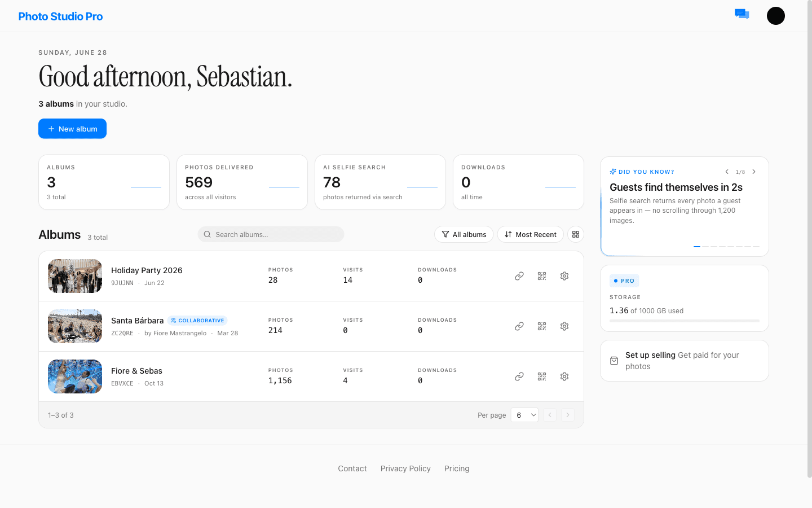
Task: Copy link for Holiday Party 2026 album
Action: tap(519, 276)
